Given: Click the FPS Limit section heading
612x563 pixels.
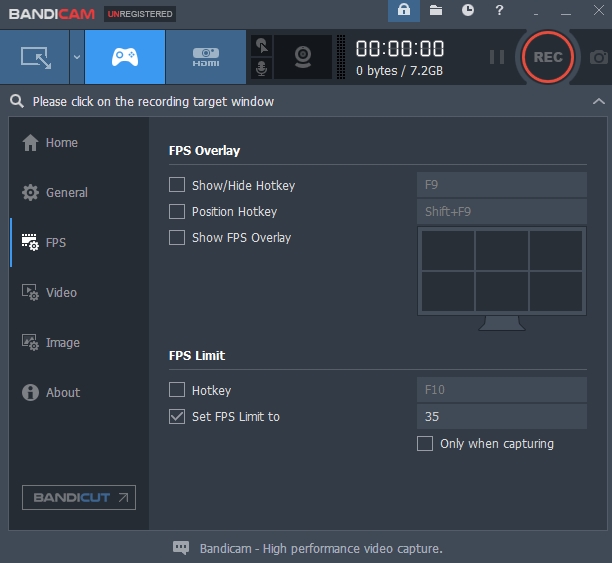Looking at the screenshot, I should [x=197, y=356].
